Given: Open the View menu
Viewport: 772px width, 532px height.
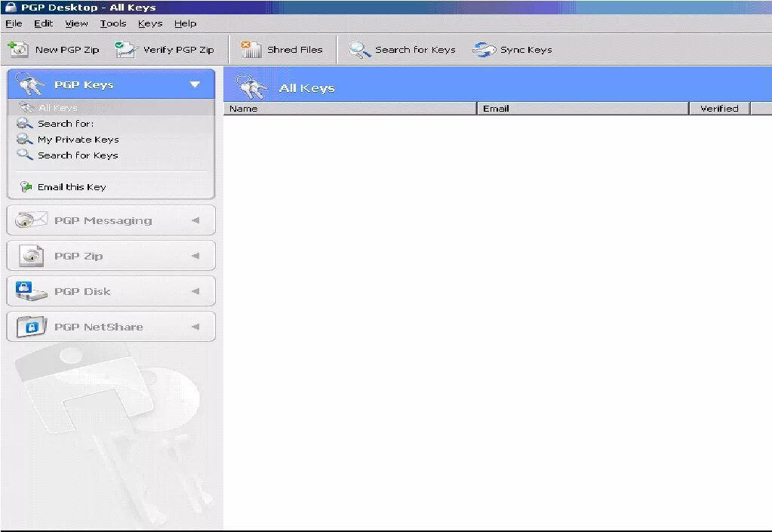Looking at the screenshot, I should click(x=76, y=23).
